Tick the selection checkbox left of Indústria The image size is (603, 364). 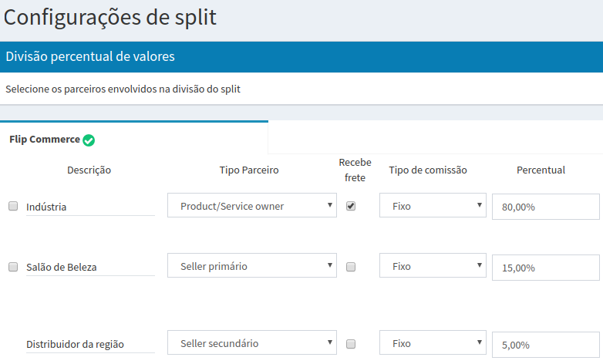(x=12, y=206)
